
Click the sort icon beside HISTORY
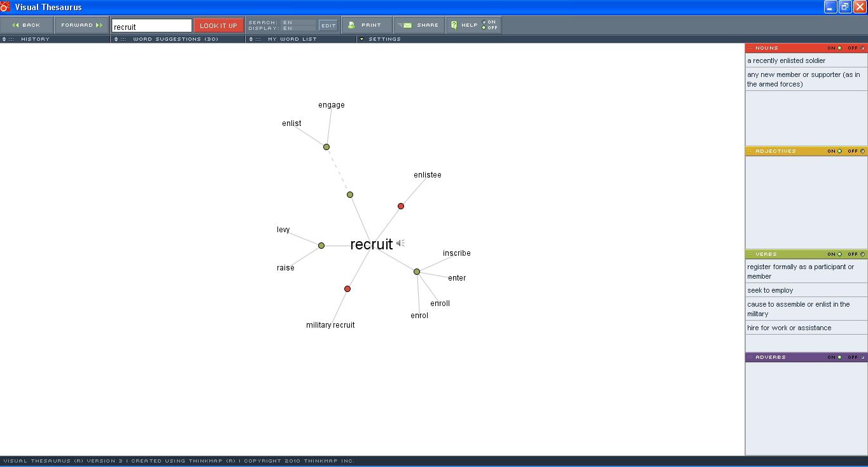pyautogui.click(x=4, y=39)
